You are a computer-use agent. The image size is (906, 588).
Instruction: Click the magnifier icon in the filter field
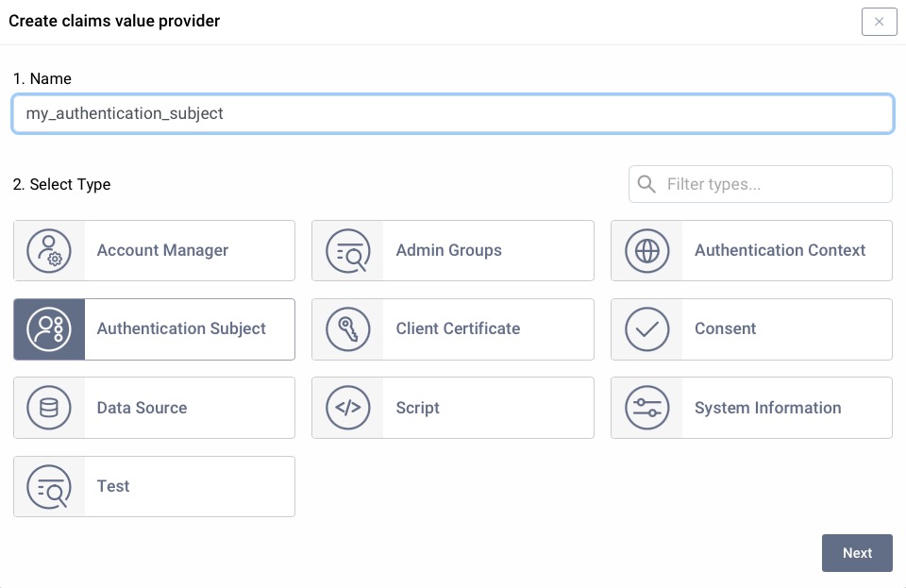pos(646,184)
